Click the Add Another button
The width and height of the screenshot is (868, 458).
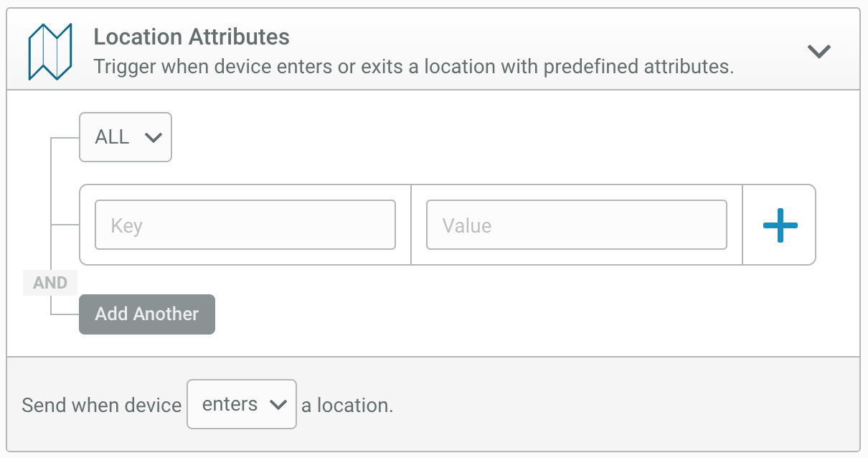147,314
